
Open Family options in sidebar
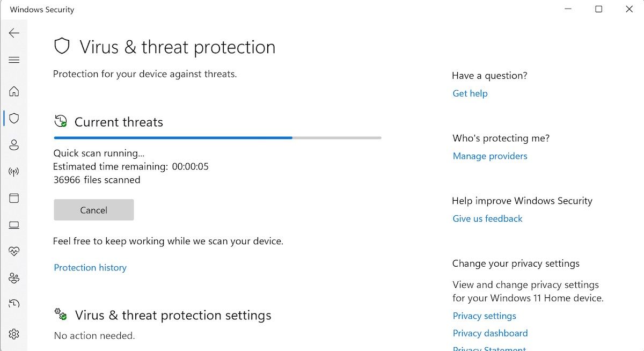point(14,278)
